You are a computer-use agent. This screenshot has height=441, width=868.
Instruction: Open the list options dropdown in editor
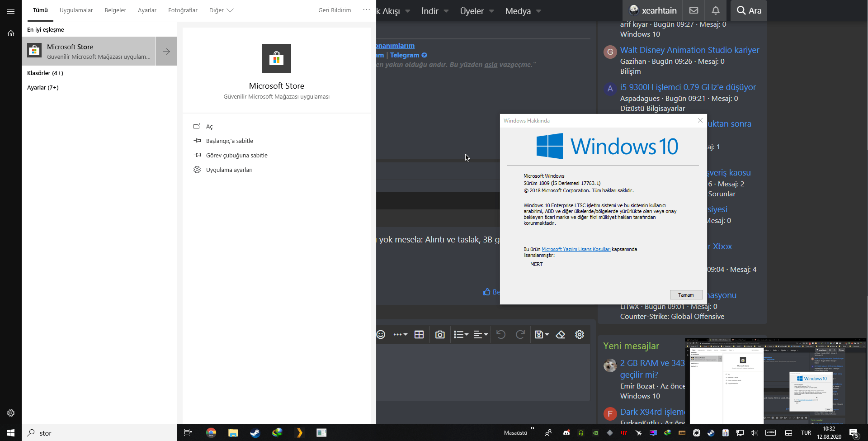[x=461, y=334]
